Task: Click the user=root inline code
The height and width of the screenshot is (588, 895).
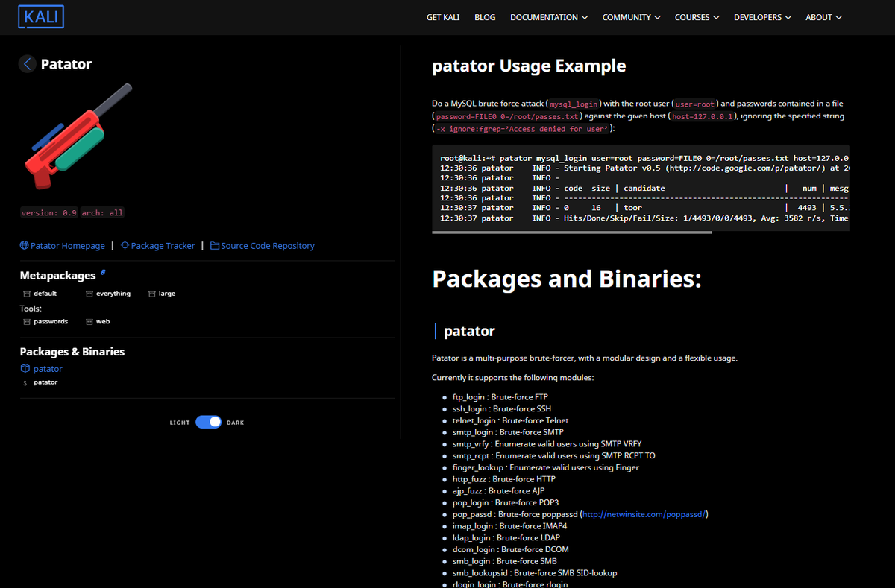Action: point(695,104)
